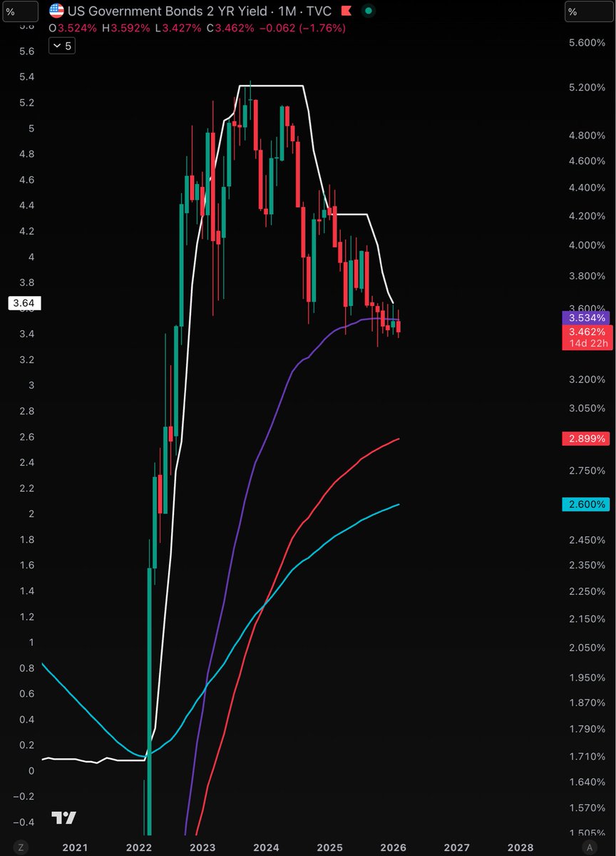This screenshot has width=616, height=856.
Task: Click the close value 3.462% in legend
Action: click(x=236, y=29)
